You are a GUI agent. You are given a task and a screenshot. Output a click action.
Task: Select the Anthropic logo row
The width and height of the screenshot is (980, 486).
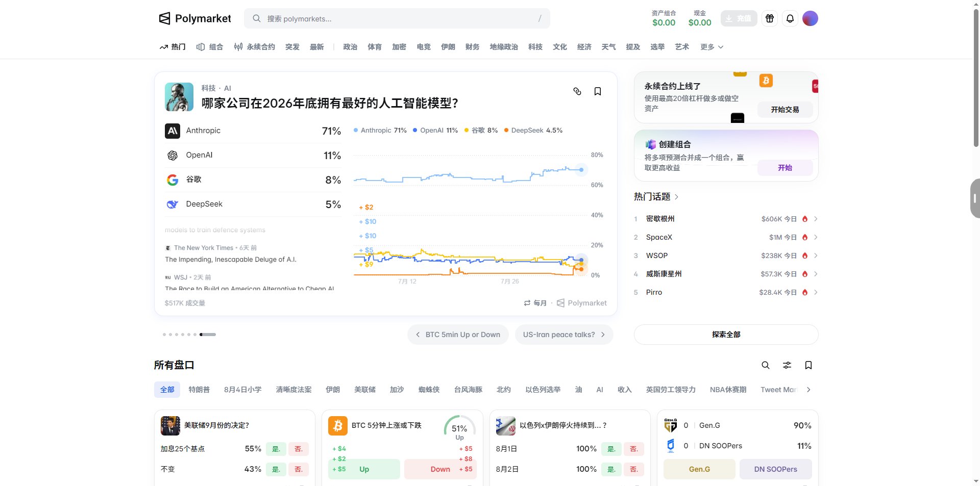pos(173,131)
